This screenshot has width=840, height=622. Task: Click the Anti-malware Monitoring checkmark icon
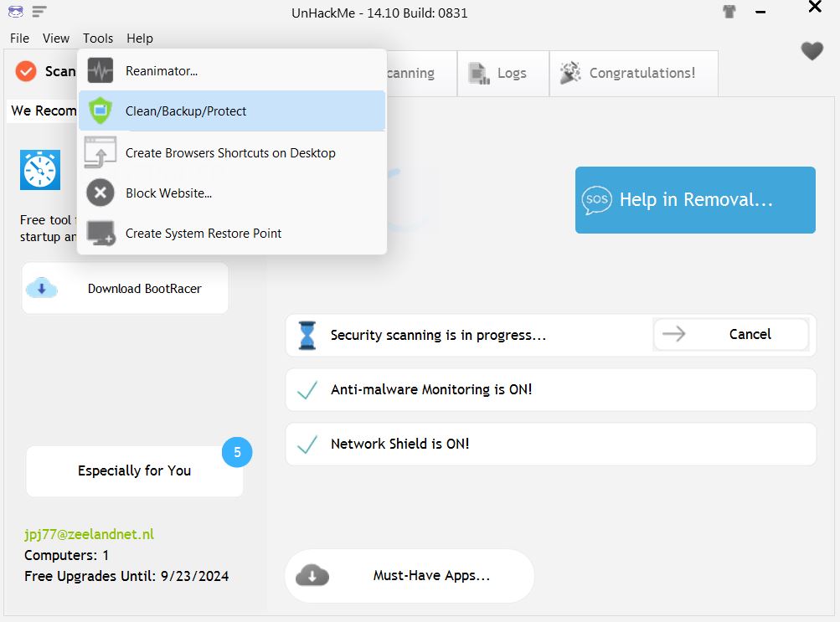(307, 389)
